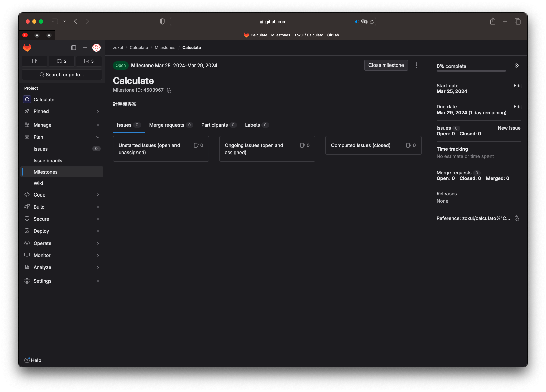Click the create new plus icon in sidebar

click(x=85, y=48)
